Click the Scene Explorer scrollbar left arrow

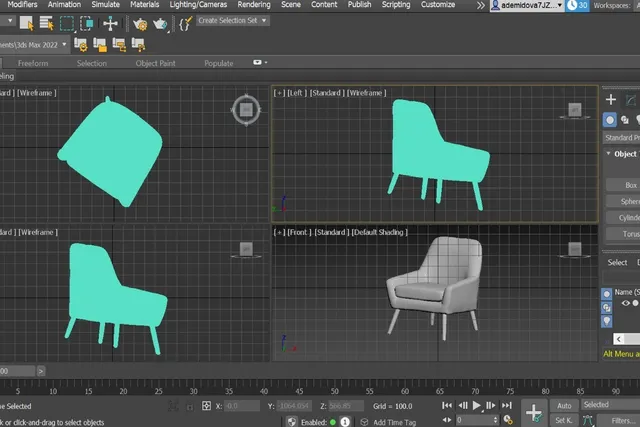[619, 339]
